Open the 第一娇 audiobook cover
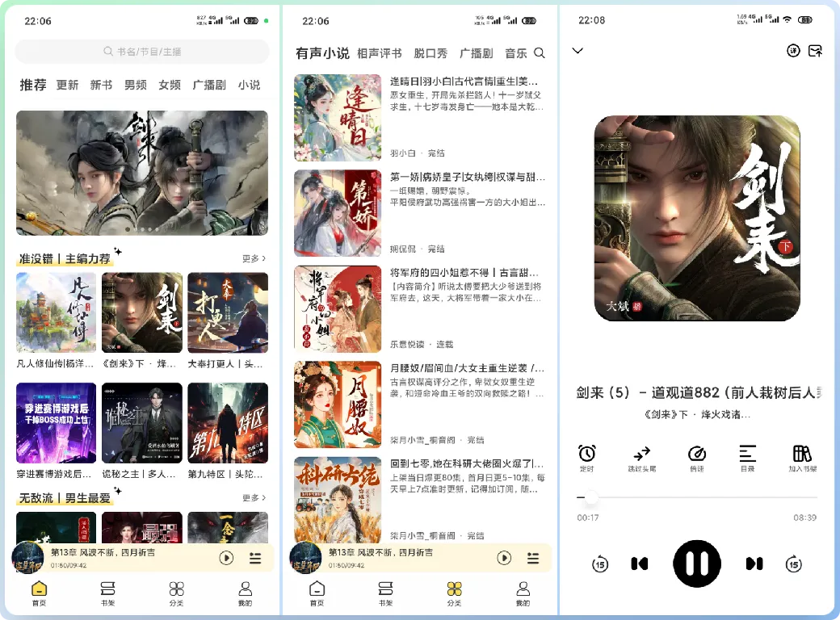This screenshot has height=620, width=840. coord(338,213)
